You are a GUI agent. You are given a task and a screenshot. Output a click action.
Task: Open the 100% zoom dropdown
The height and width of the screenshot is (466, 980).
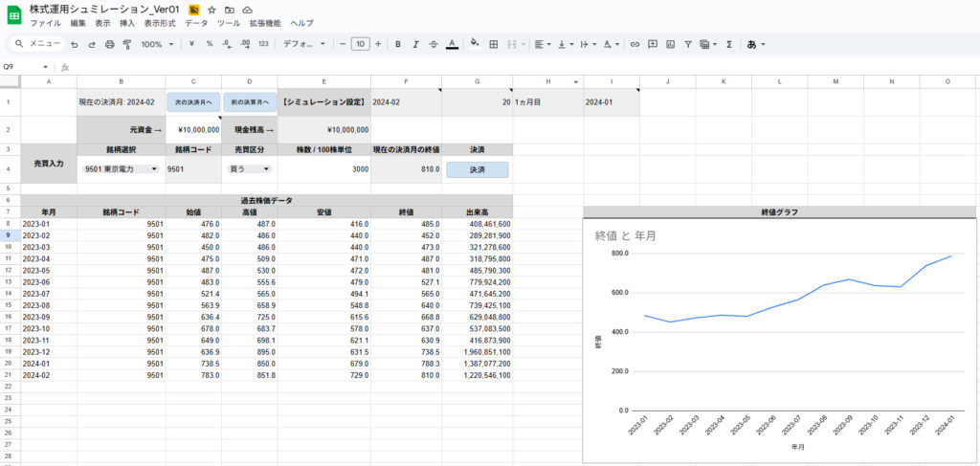pos(157,44)
